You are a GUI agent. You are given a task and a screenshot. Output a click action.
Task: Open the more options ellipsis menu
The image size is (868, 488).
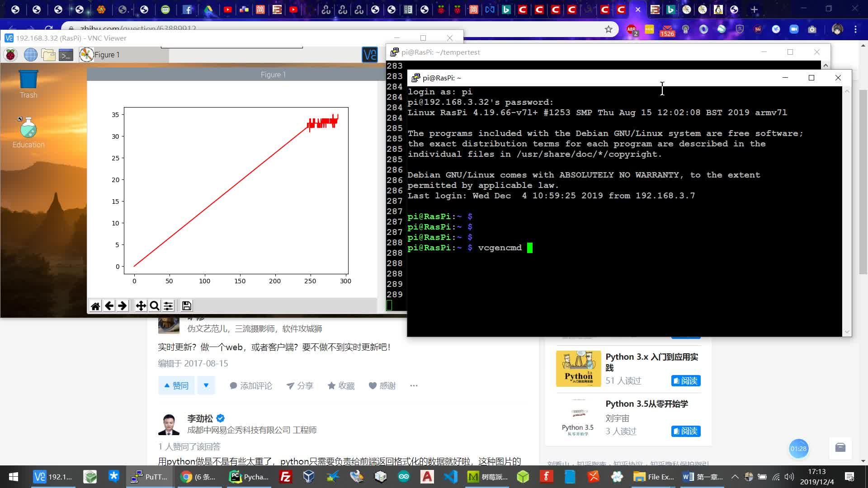coord(414,385)
